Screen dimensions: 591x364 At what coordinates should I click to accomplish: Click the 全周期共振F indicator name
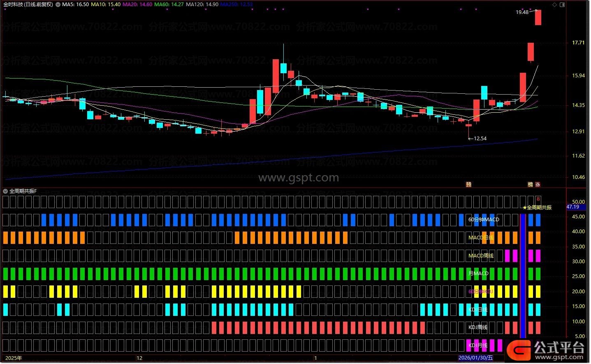(x=23, y=191)
